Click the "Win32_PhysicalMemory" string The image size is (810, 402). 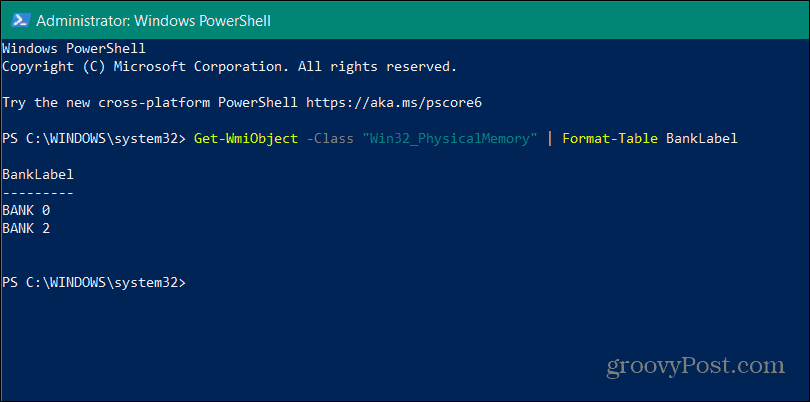(x=447, y=139)
